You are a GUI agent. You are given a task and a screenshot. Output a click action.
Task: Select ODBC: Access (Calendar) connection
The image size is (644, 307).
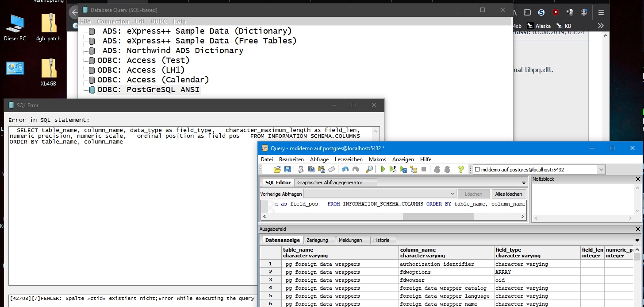click(153, 80)
